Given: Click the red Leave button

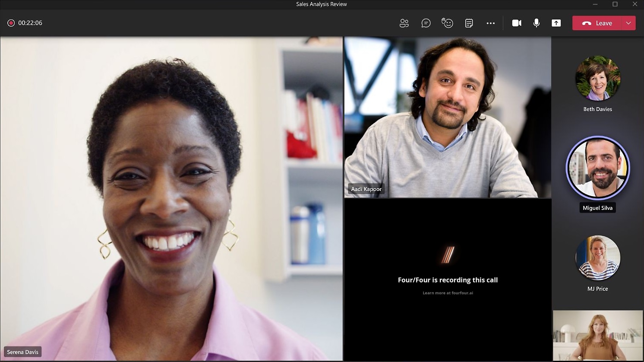Looking at the screenshot, I should (x=597, y=23).
